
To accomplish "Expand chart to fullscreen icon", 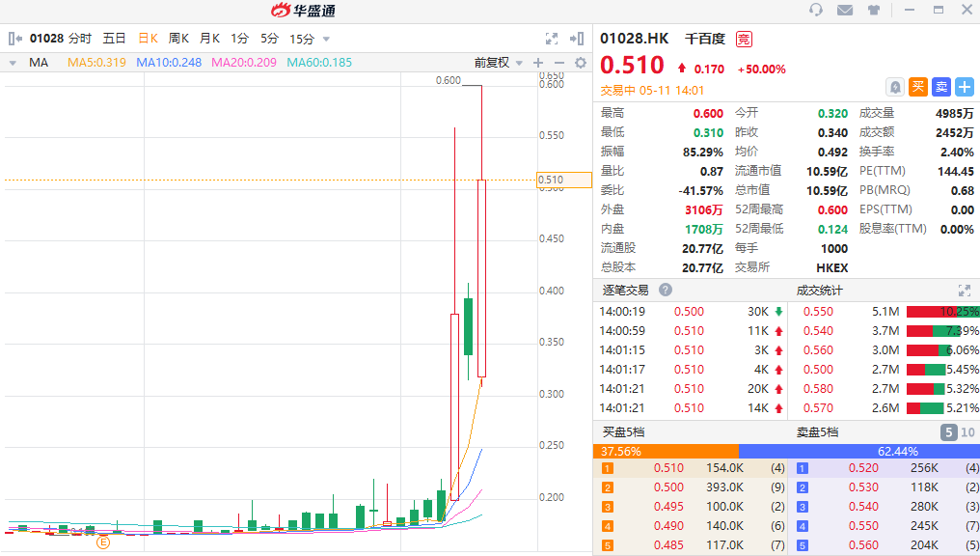I will point(552,39).
